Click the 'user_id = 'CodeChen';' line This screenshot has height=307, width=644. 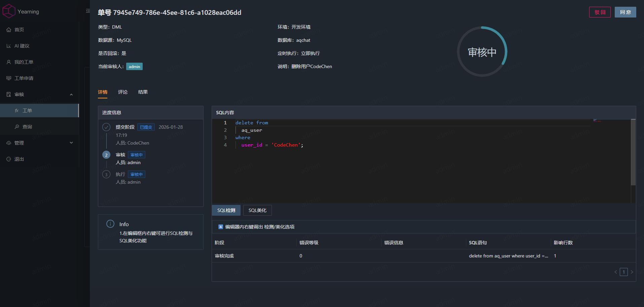coord(272,145)
